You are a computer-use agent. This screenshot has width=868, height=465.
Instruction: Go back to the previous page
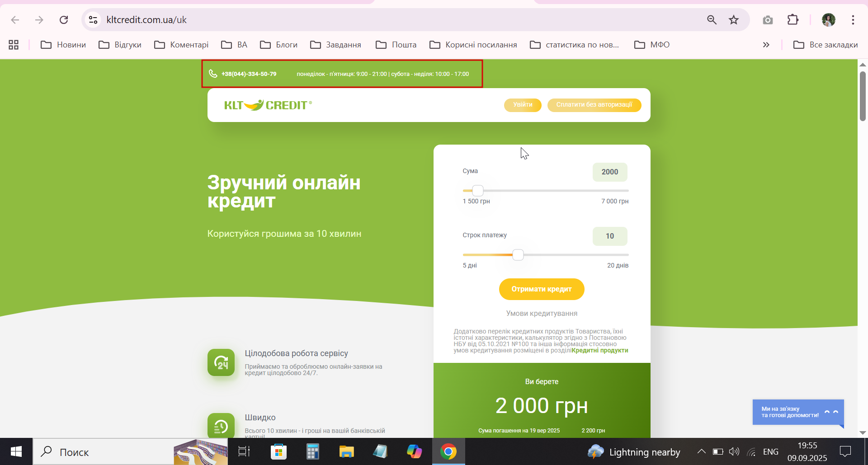pos(15,20)
